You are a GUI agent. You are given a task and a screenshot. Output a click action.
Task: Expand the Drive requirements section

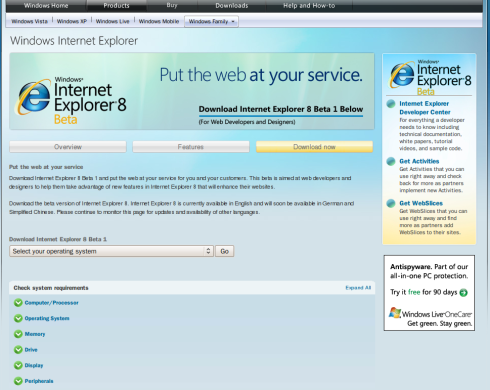coord(31,350)
